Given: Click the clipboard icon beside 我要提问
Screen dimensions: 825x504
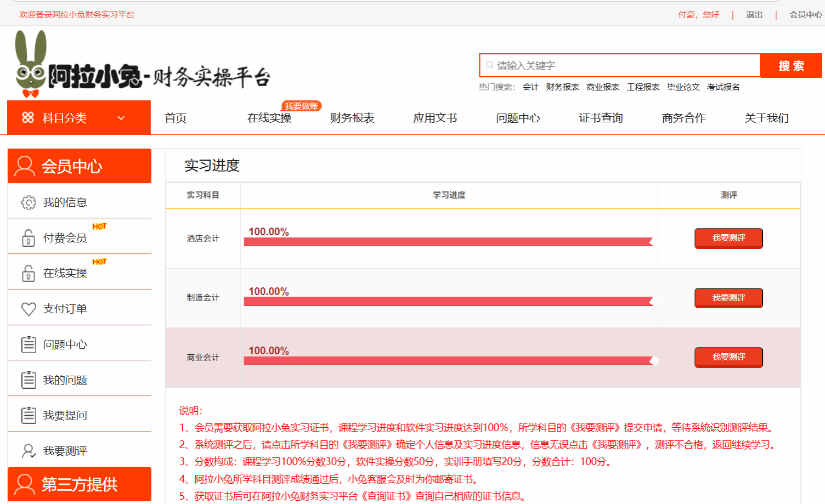Looking at the screenshot, I should coord(29,415).
